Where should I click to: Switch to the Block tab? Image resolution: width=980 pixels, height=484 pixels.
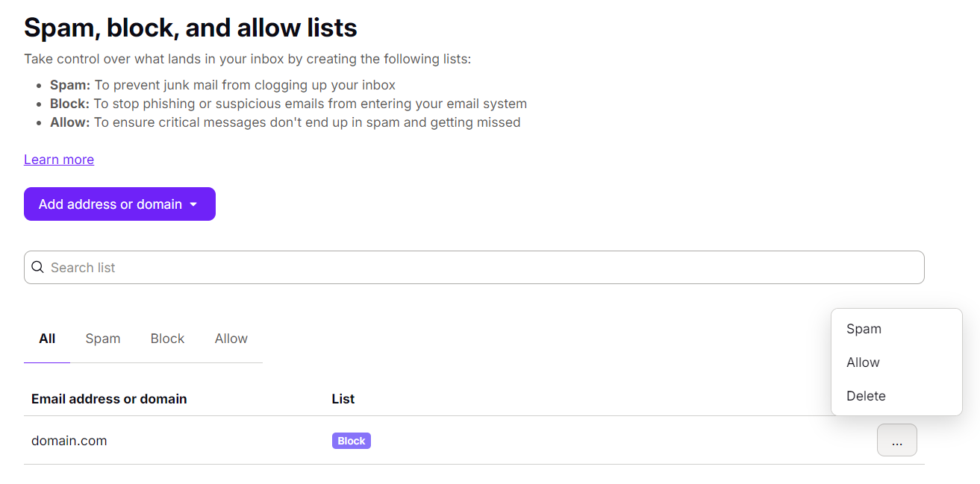(x=167, y=339)
